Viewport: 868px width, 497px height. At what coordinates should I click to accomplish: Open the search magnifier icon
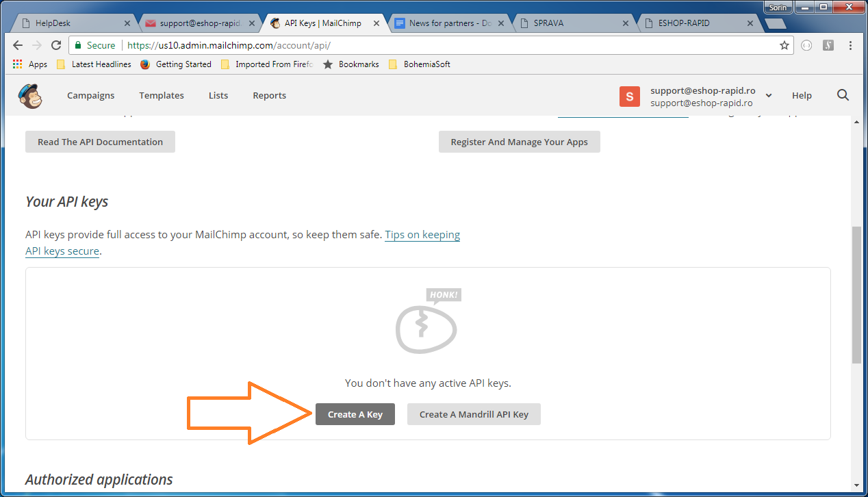(x=843, y=95)
